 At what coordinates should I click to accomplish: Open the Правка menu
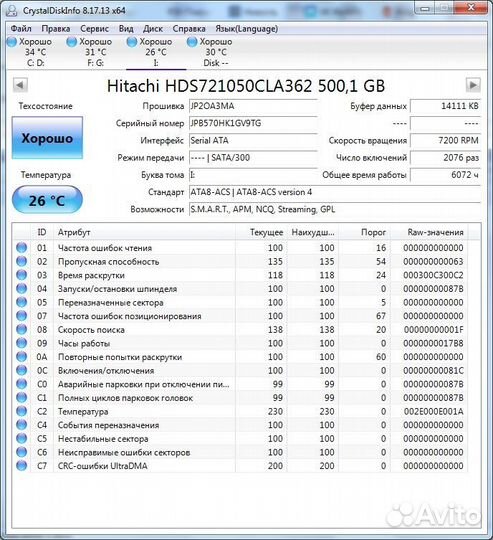coord(56,29)
